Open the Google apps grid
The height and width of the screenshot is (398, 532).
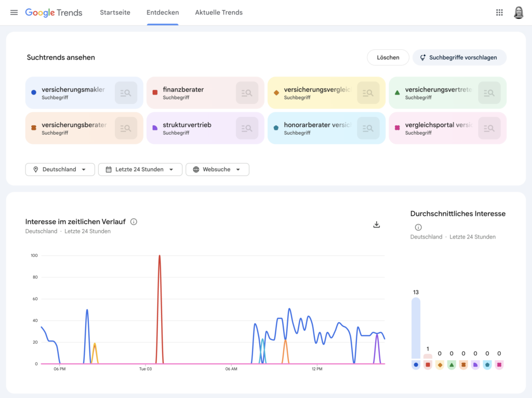coord(499,12)
